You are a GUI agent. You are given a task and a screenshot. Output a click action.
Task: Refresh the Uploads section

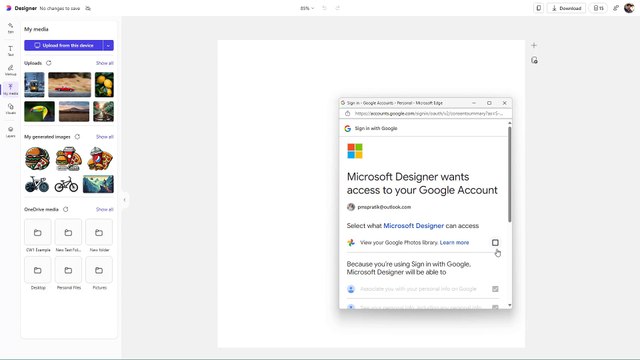[49, 63]
